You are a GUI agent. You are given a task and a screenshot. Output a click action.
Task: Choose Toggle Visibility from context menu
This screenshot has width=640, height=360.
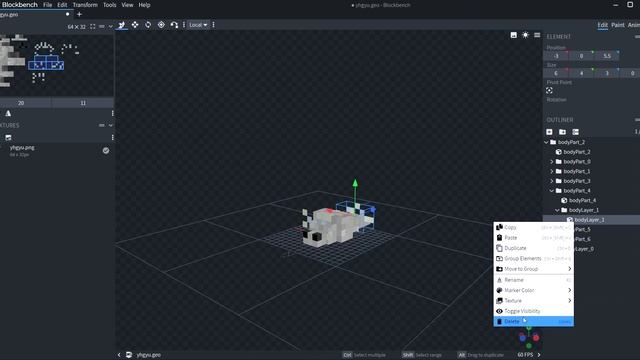[533, 311]
